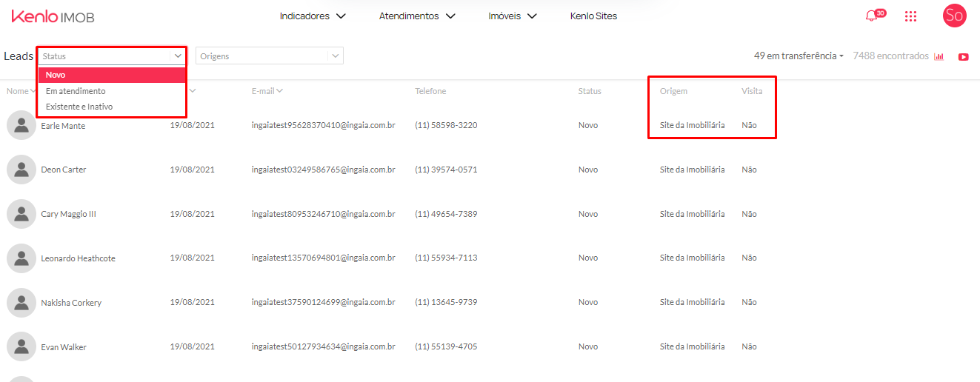Expand the 49 em transferência dropdown

click(799, 56)
